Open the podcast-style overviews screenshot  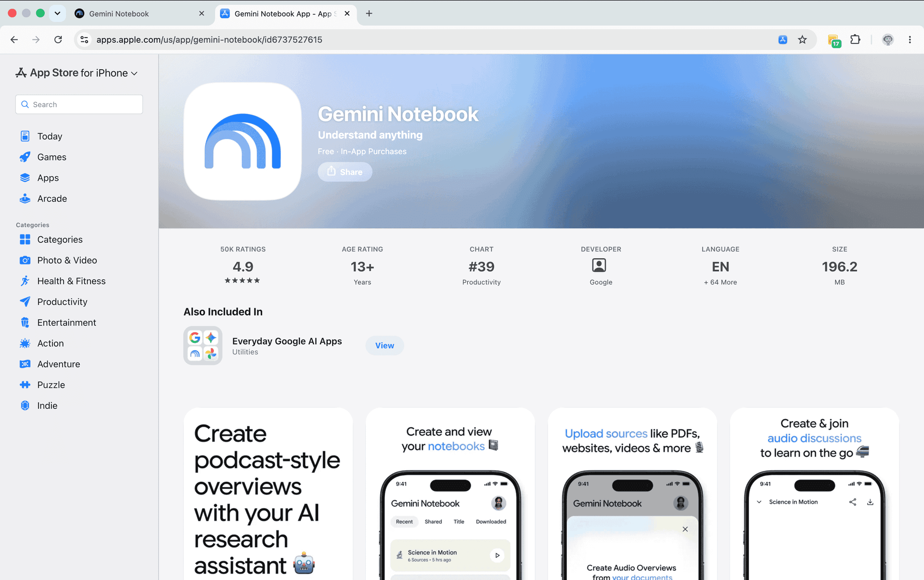click(x=268, y=494)
